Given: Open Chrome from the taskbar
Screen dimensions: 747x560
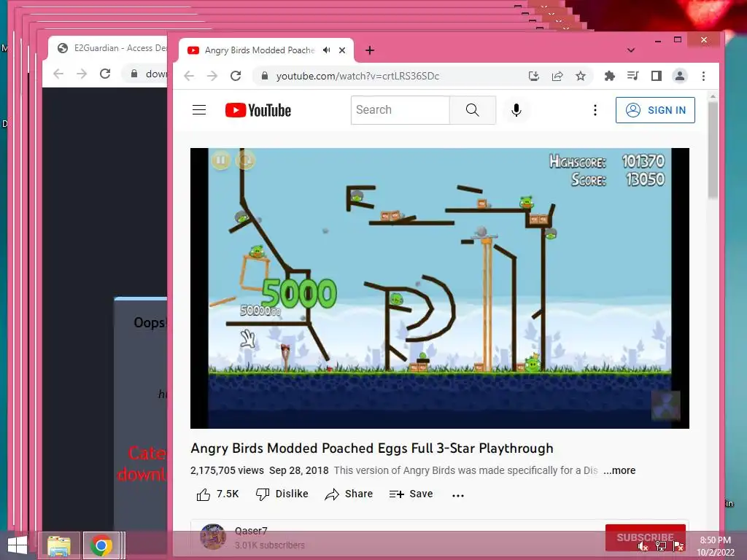Looking at the screenshot, I should (101, 545).
